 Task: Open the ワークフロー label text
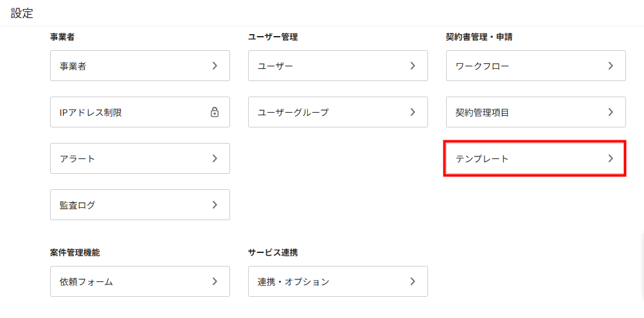(482, 66)
